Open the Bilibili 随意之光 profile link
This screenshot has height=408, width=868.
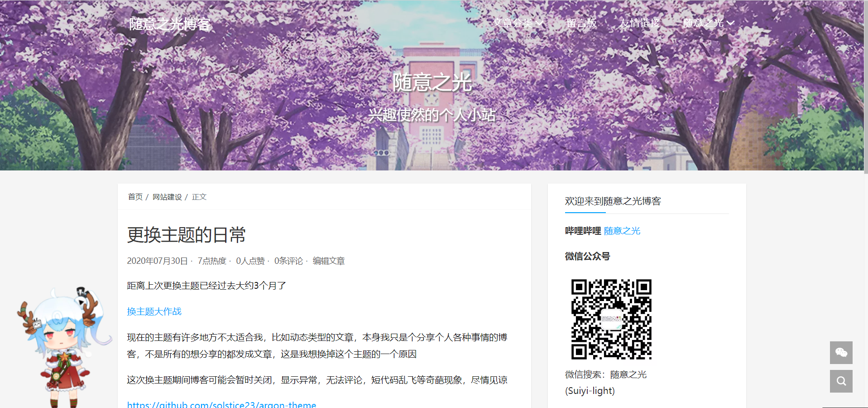[622, 231]
